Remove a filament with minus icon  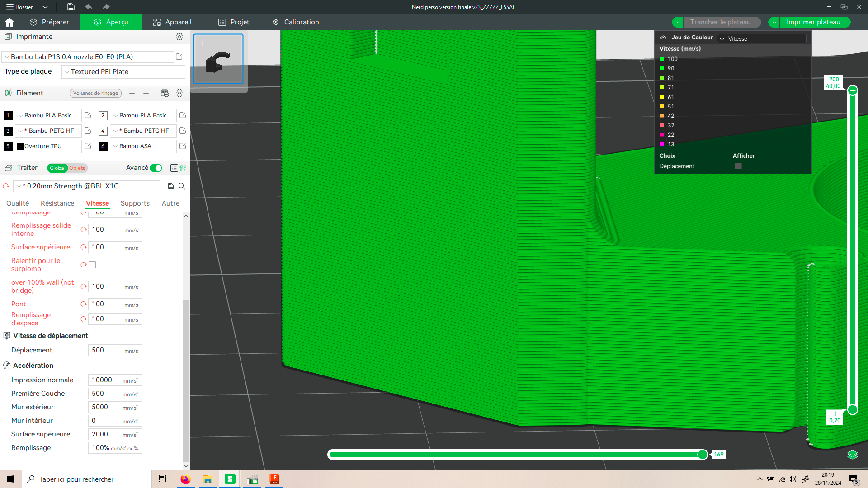tap(146, 93)
